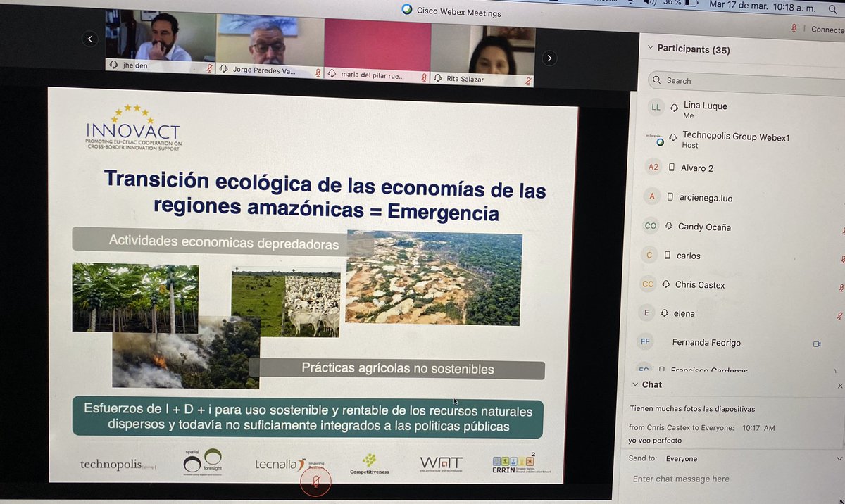This screenshot has height=504, width=845.
Task: Click video camera icon for Fernanda Fedrigo
Action: point(818,344)
